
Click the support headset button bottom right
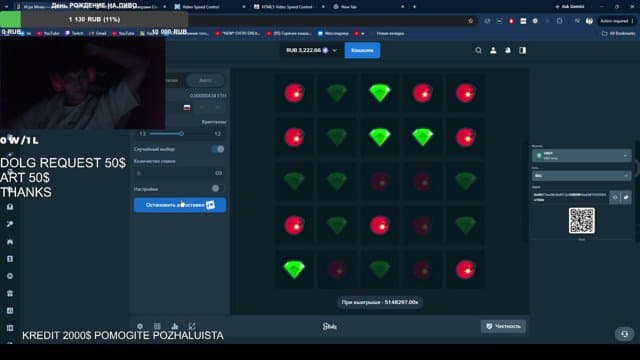(x=624, y=334)
